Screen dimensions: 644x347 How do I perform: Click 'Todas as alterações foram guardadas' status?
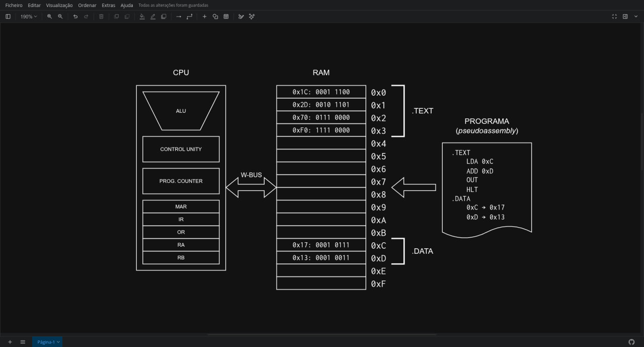[173, 5]
